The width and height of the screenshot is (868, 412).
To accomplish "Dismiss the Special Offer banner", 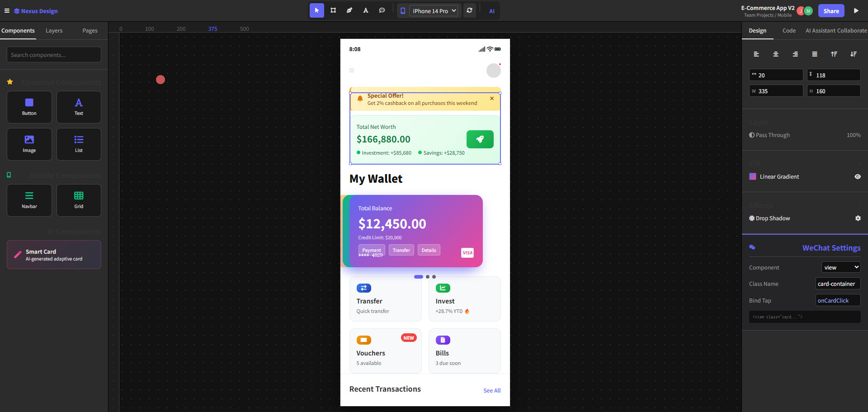I will pos(492,99).
